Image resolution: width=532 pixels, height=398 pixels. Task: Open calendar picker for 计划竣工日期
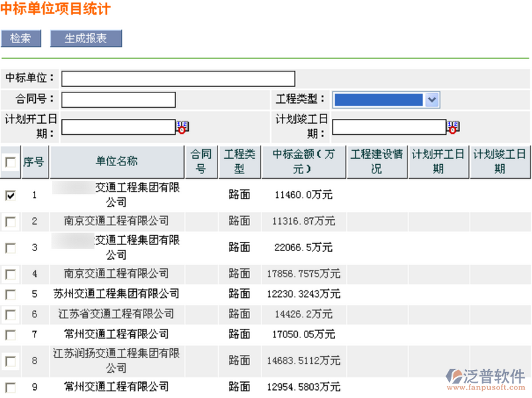(x=454, y=126)
